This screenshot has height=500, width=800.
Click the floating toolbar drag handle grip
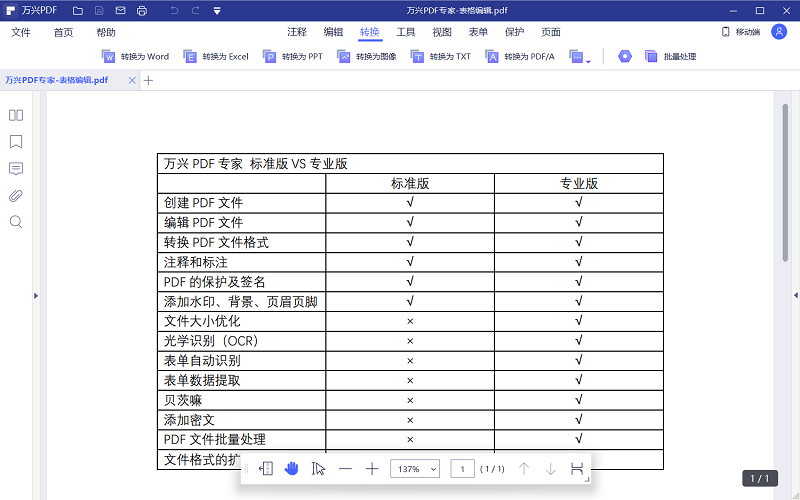coord(246,468)
